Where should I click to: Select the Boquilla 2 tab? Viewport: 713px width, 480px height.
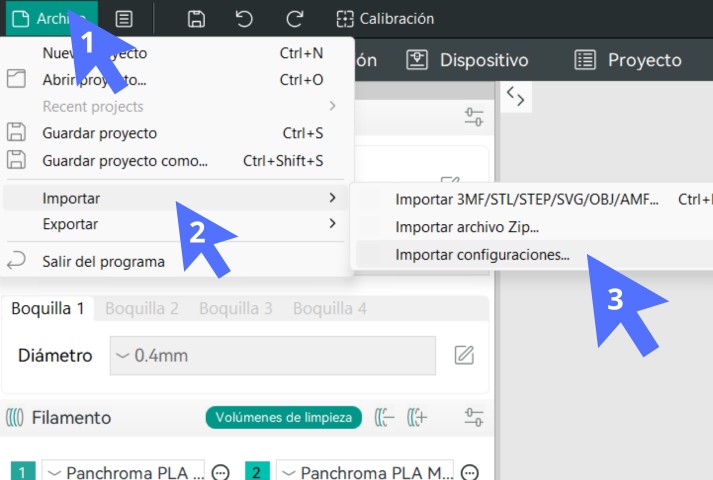(141, 309)
